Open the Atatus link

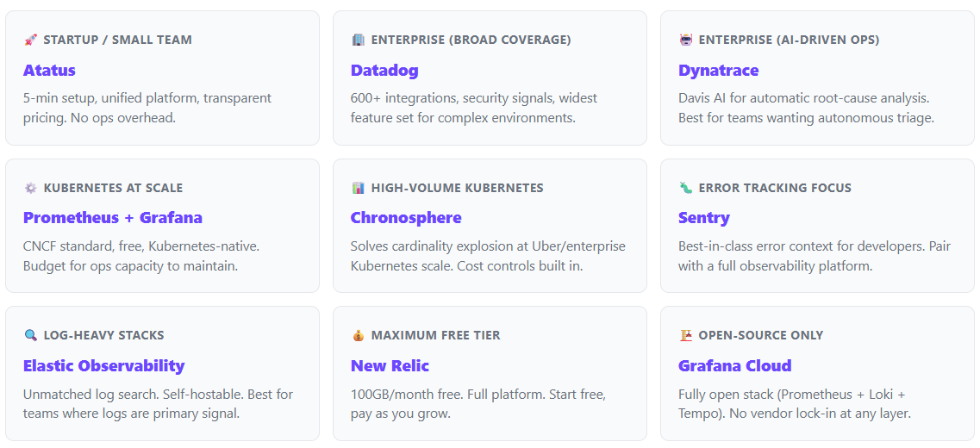click(49, 70)
